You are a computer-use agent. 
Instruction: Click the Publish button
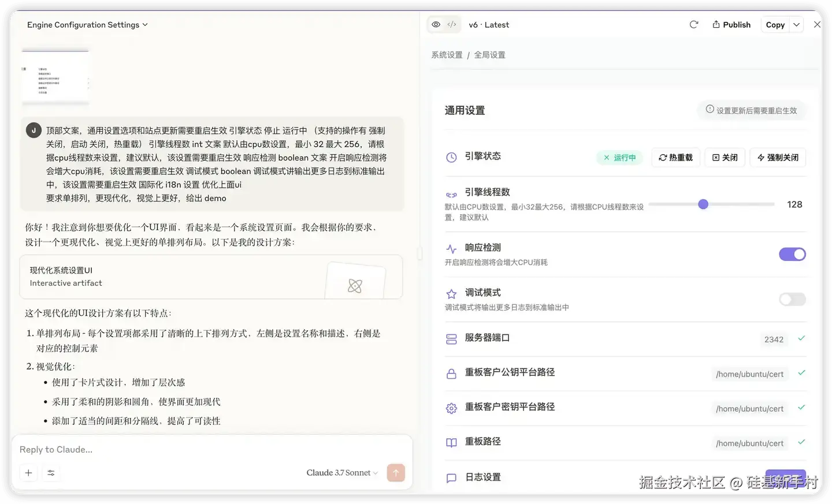point(731,24)
